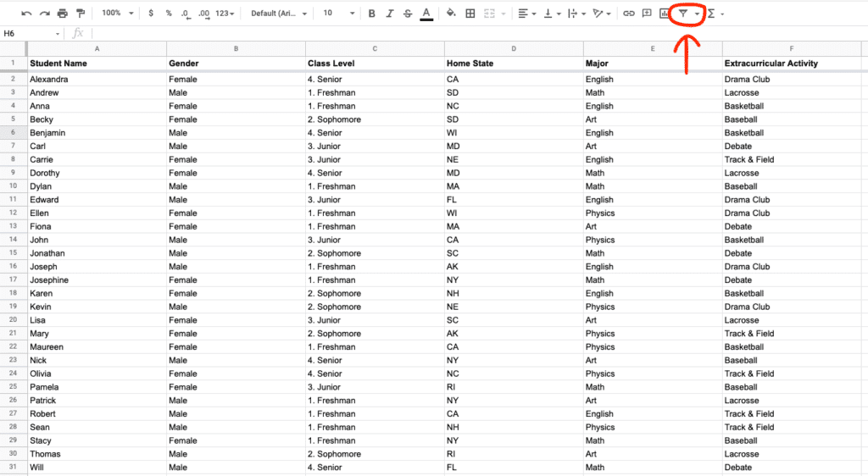The image size is (868, 476).
Task: Open the font size 10 dropdown
Action: (338, 14)
